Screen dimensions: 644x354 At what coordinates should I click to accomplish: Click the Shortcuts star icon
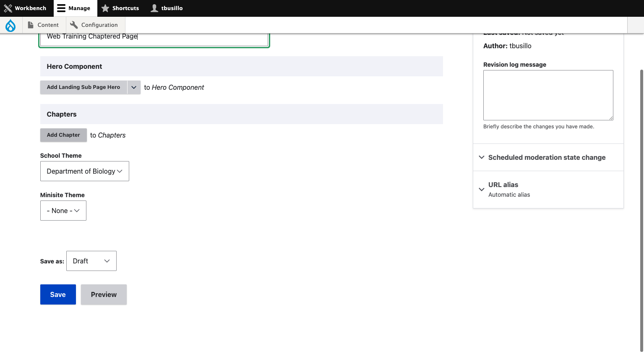coord(105,8)
